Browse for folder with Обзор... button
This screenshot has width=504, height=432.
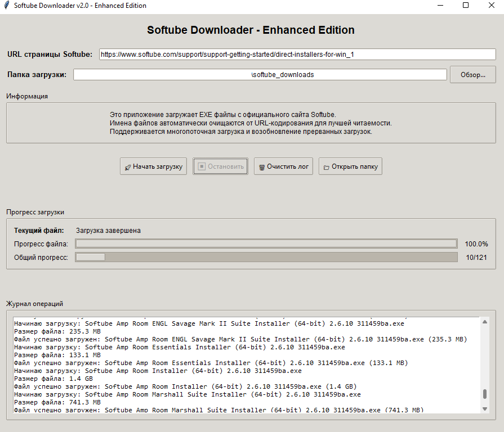473,74
